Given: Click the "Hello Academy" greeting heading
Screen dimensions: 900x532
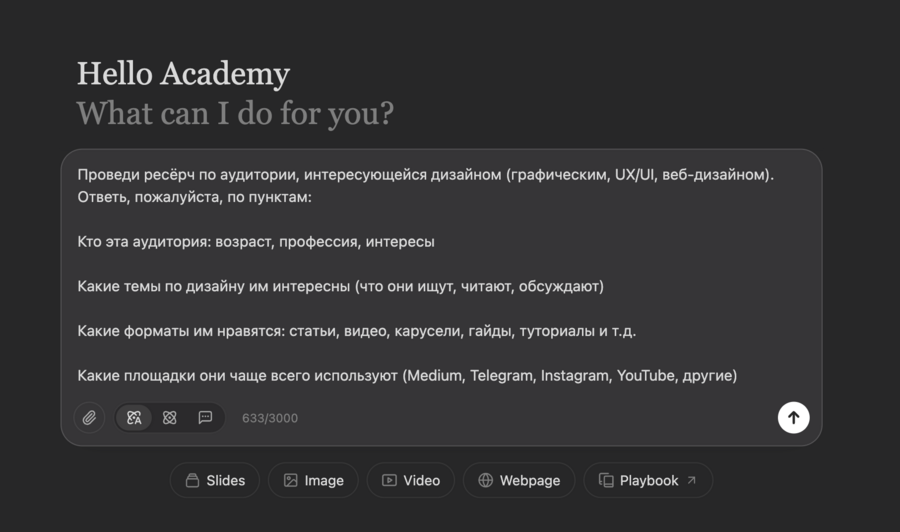Looking at the screenshot, I should click(183, 74).
